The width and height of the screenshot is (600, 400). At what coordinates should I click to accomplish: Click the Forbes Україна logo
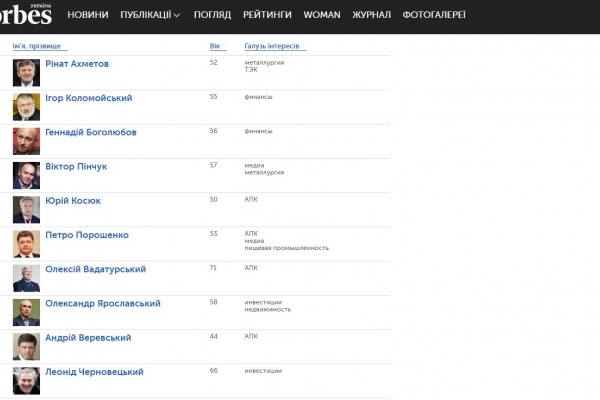click(26, 14)
